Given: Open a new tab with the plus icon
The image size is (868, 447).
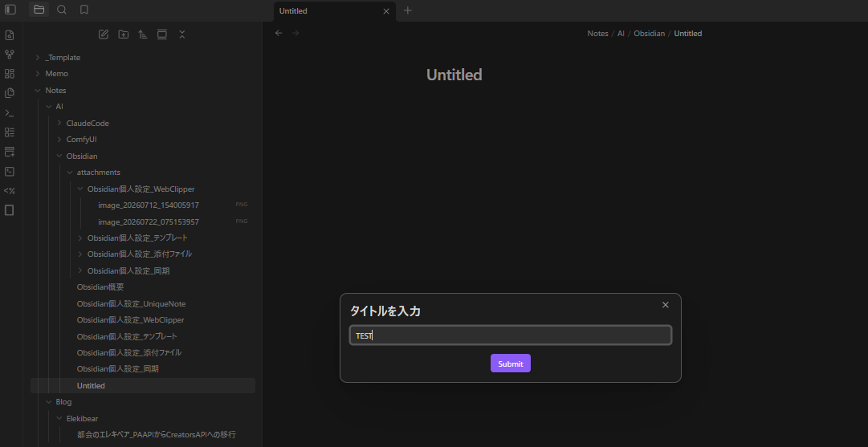Looking at the screenshot, I should coord(408,10).
